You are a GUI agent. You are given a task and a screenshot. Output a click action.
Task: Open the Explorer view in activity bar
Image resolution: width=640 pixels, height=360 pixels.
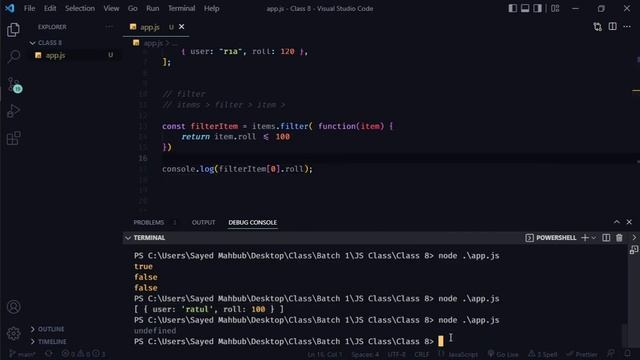(13, 30)
